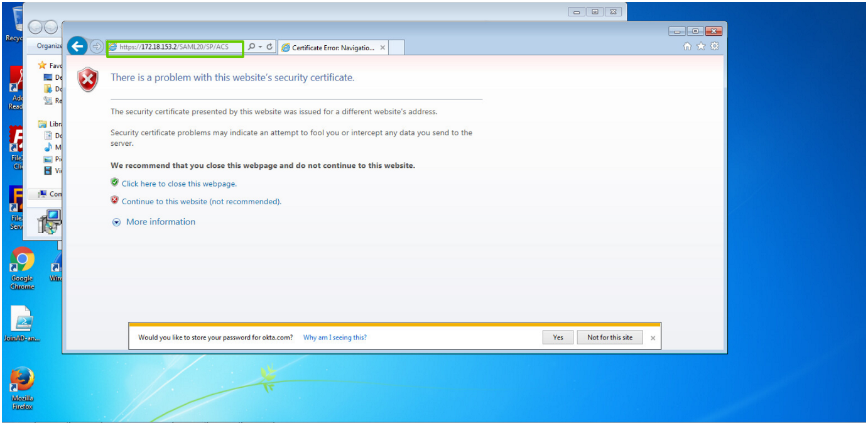Minimize the Internet Explorer window
868x423 pixels.
click(677, 31)
